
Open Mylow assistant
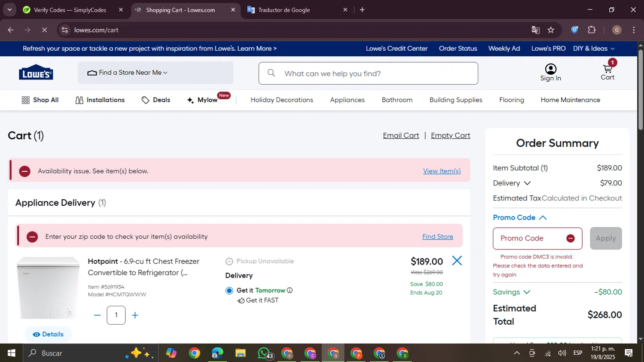(x=203, y=100)
